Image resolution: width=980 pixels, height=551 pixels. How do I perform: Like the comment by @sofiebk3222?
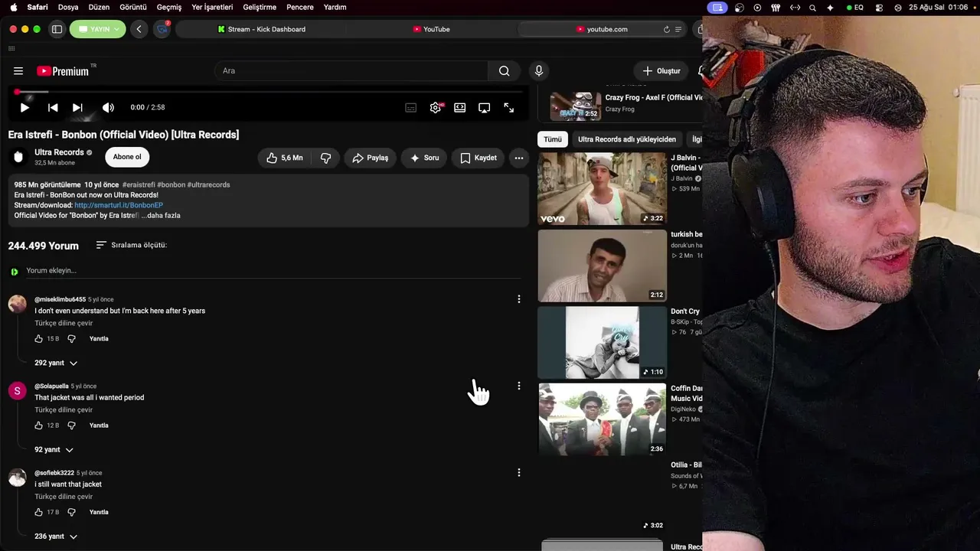(x=39, y=512)
